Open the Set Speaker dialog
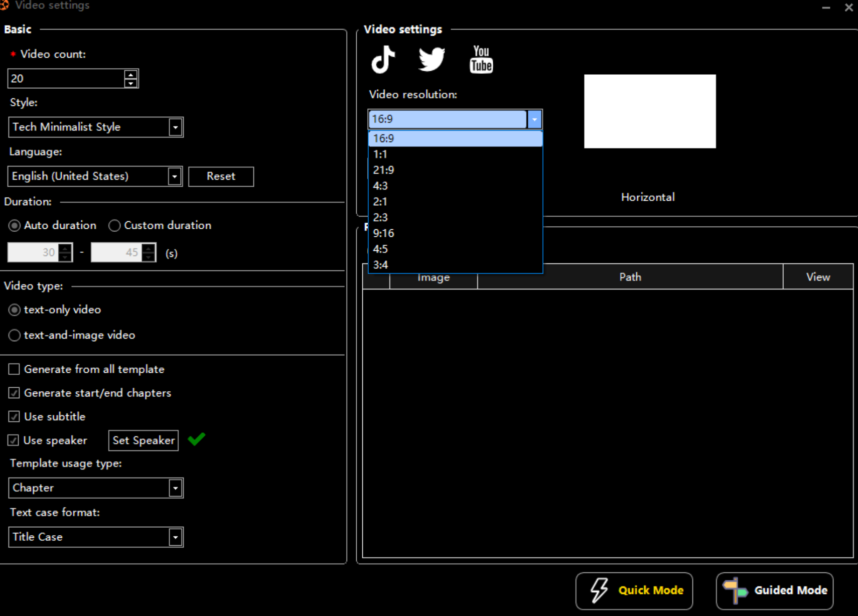The width and height of the screenshot is (858, 616). (x=144, y=440)
